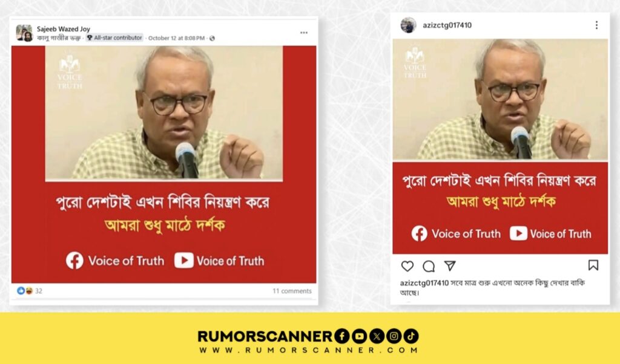Open the Facebook post three-dots menu
620x364 pixels.
(x=304, y=33)
